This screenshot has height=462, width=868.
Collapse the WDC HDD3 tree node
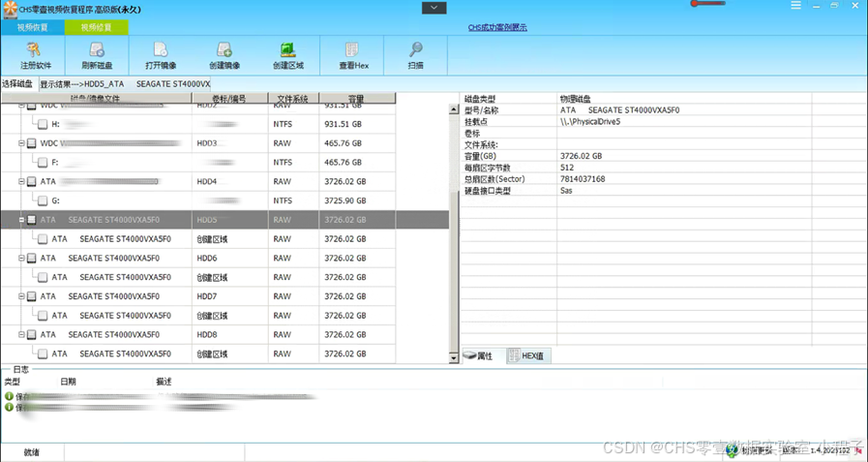click(x=21, y=143)
